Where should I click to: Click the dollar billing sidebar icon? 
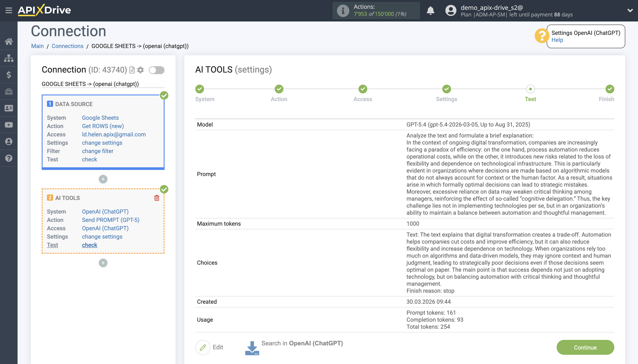9,75
